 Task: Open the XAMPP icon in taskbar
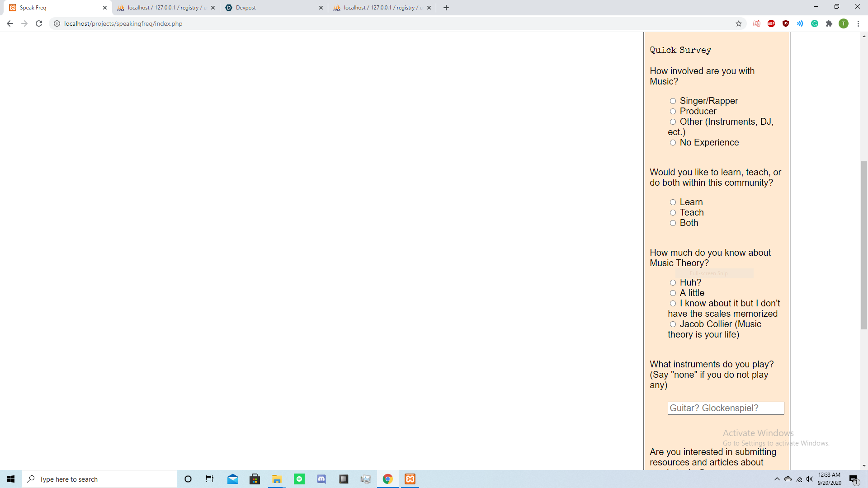coord(410,479)
